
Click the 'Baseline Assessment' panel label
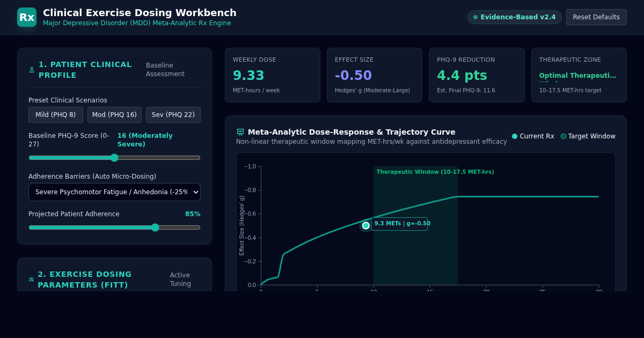pos(165,70)
